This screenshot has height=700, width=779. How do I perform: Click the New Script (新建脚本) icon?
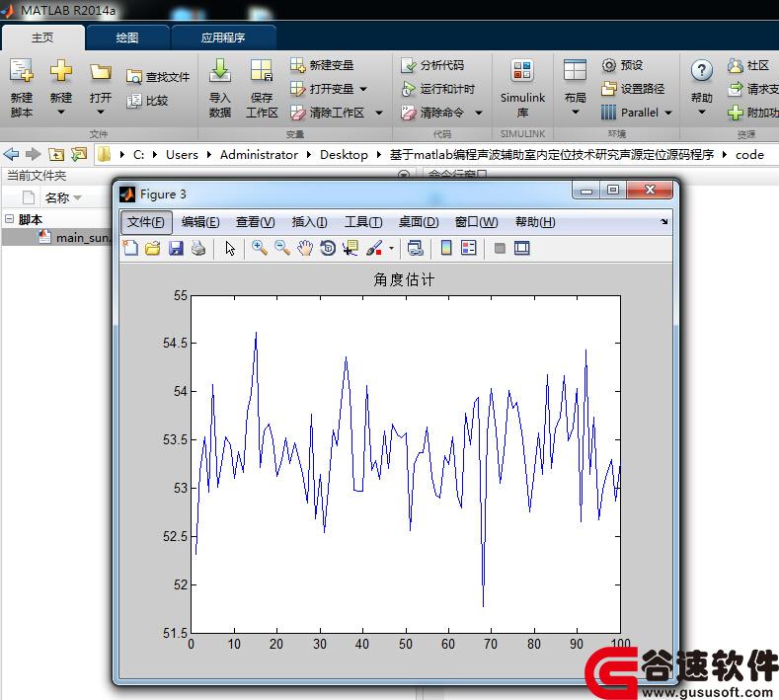point(22,71)
